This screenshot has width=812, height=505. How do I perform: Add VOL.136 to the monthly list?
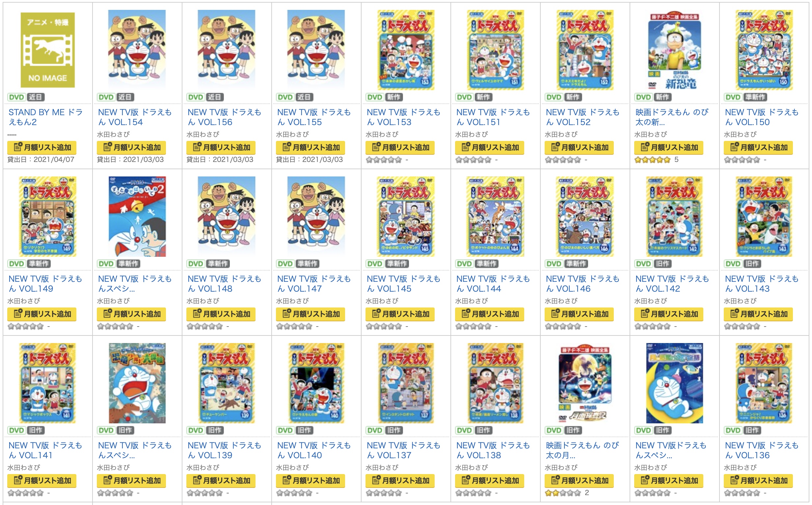tap(758, 481)
